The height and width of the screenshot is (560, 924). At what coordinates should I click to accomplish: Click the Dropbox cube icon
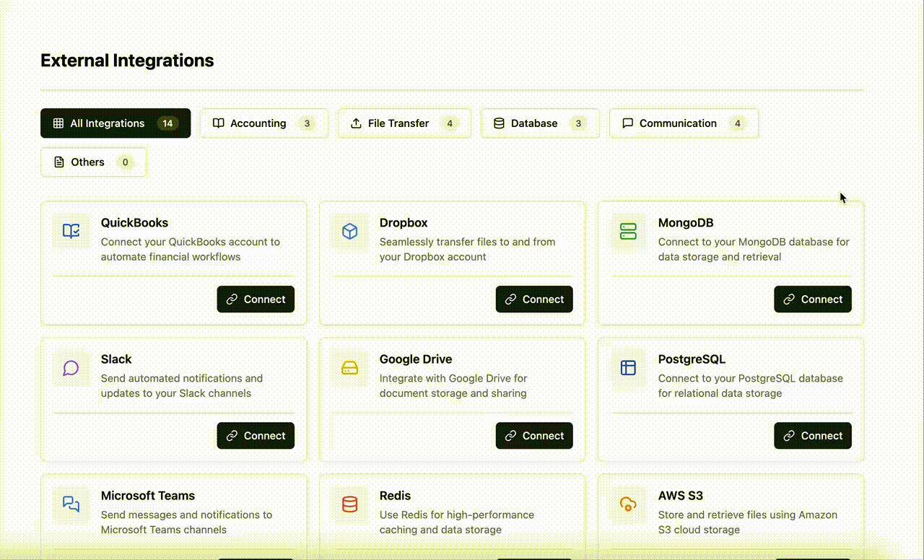point(349,231)
